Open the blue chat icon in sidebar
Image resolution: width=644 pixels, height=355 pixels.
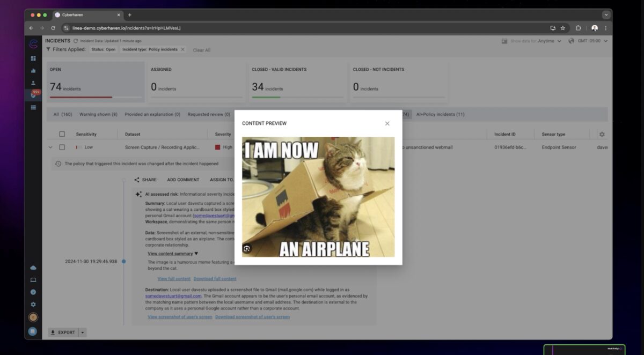tap(33, 331)
